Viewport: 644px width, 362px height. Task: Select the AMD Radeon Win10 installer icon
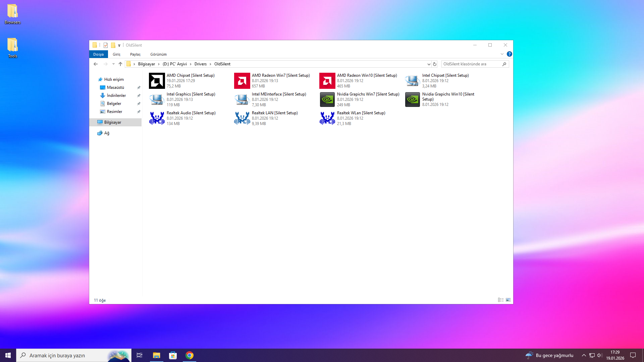[x=327, y=81]
